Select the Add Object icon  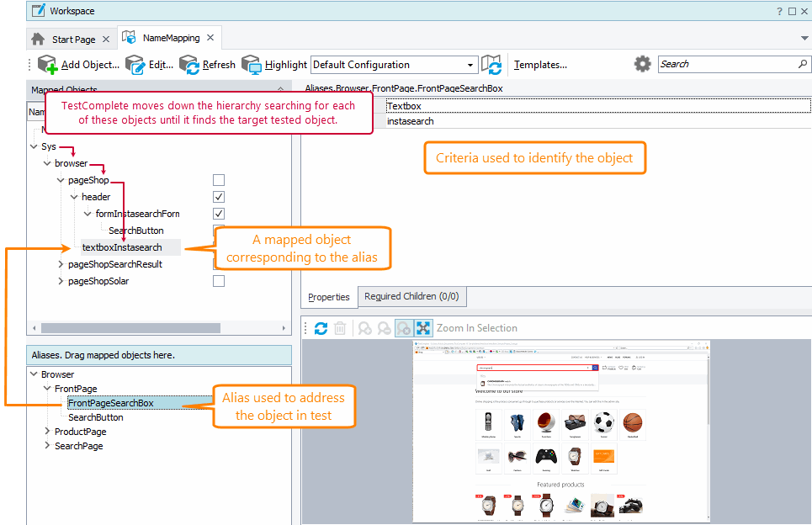pyautogui.click(x=48, y=64)
